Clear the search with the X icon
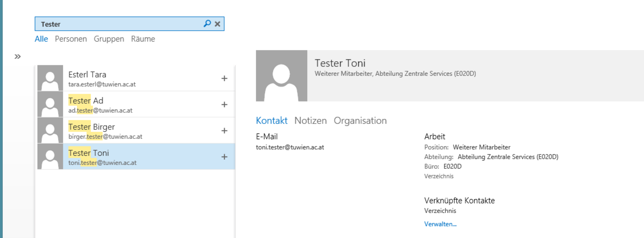 click(x=217, y=24)
